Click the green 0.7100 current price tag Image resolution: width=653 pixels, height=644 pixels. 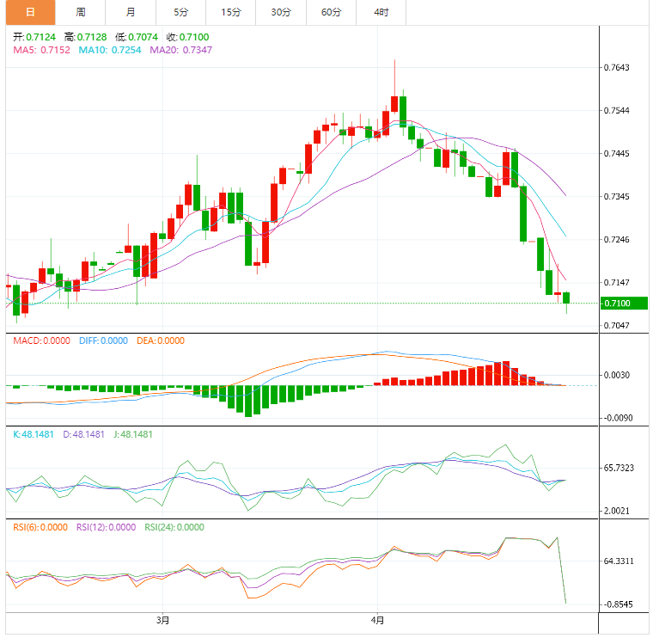[624, 303]
